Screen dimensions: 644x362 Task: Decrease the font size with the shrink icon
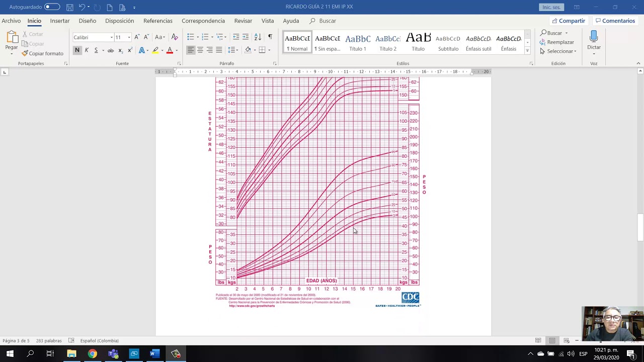[146, 37]
